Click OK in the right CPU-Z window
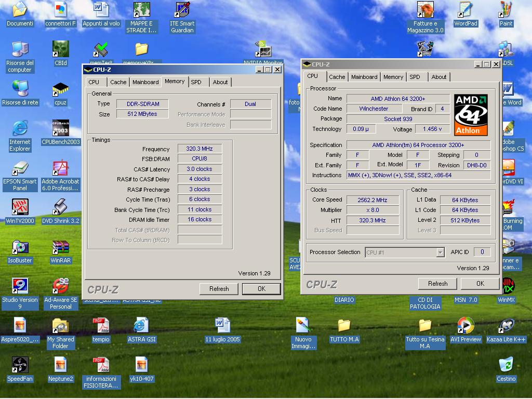532x399 pixels. pos(480,284)
